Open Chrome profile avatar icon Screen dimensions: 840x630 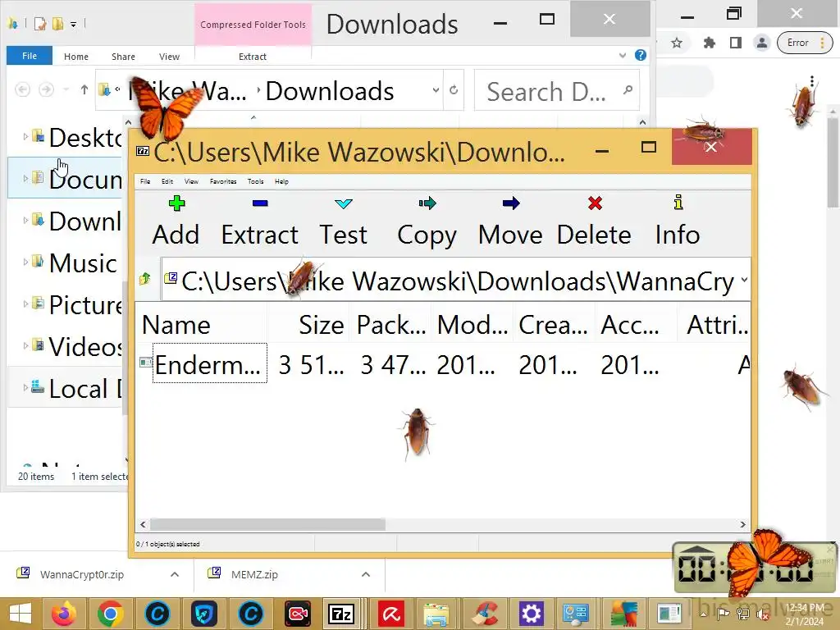click(x=762, y=43)
